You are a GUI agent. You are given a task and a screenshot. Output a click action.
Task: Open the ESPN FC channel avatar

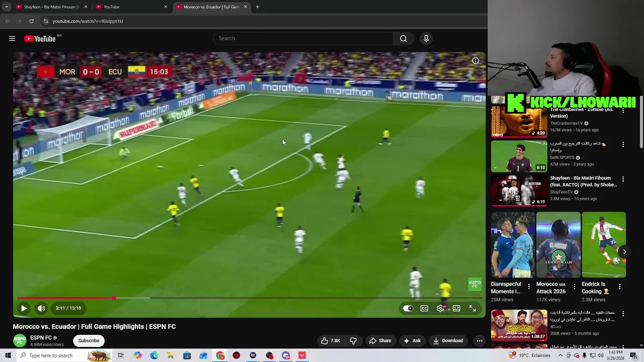20,340
